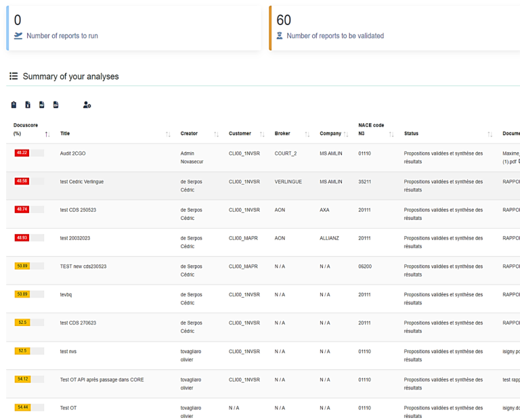Image resolution: width=520 pixels, height=420 pixels.
Task: Sort by Customer using its sort arrows
Action: click(x=262, y=134)
